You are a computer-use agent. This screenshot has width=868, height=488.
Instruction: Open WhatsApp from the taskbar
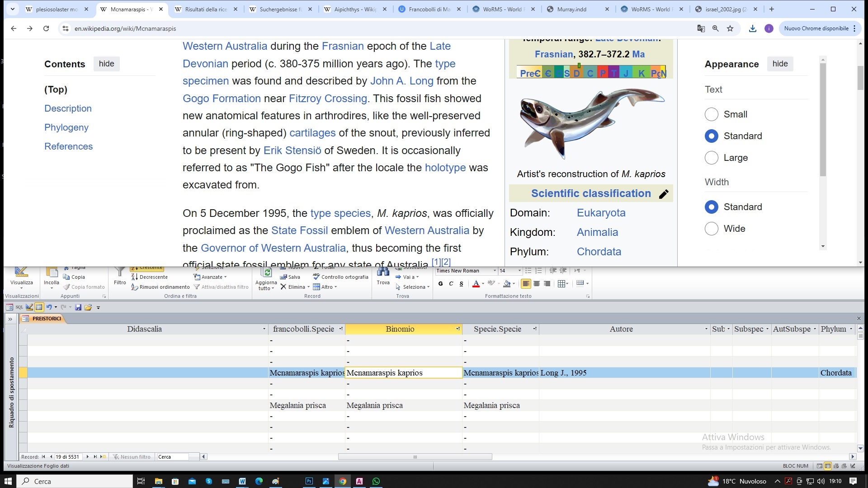[376, 481]
